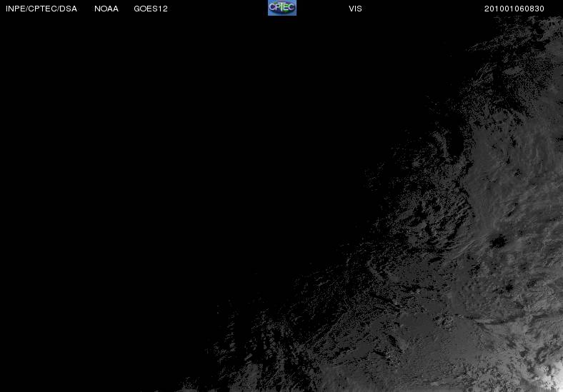Click the VIS channel label
The width and height of the screenshot is (563, 392).
(355, 9)
